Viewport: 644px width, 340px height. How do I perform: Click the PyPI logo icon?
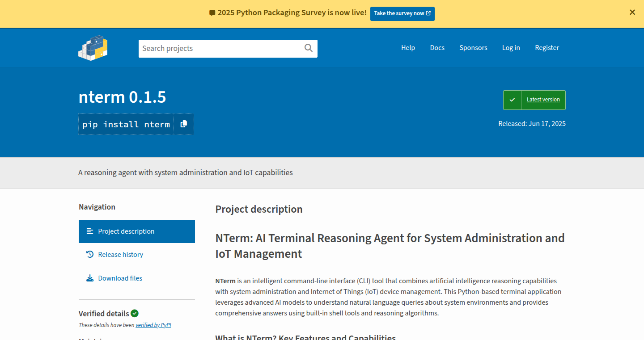pyautogui.click(x=93, y=48)
